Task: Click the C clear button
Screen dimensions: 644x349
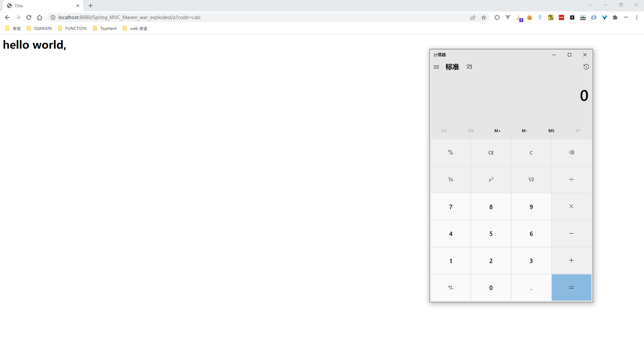Action: click(x=531, y=152)
